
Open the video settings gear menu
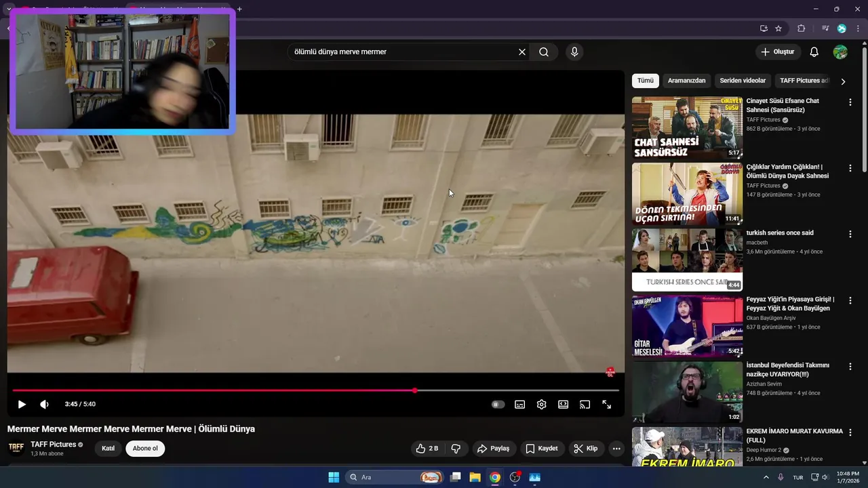click(x=541, y=405)
